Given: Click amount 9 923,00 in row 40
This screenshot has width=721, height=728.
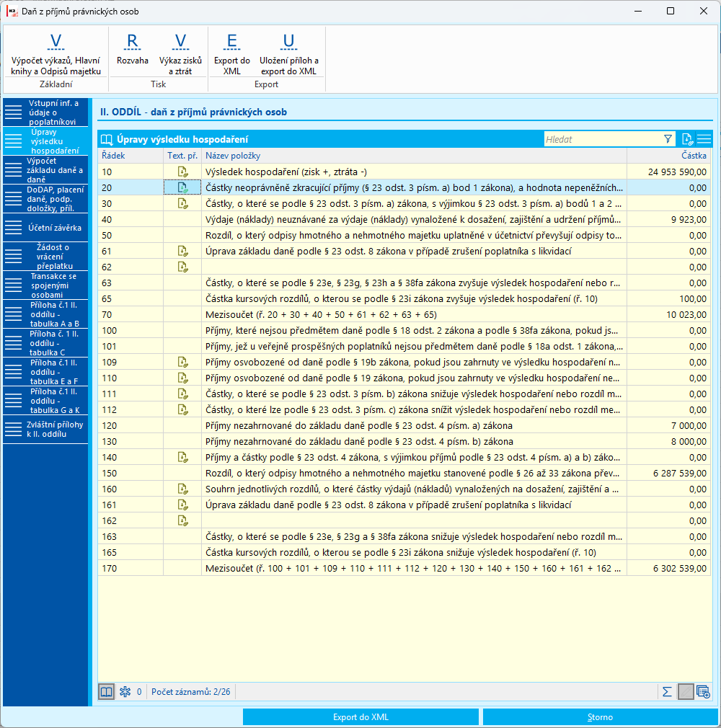Looking at the screenshot, I should (689, 219).
